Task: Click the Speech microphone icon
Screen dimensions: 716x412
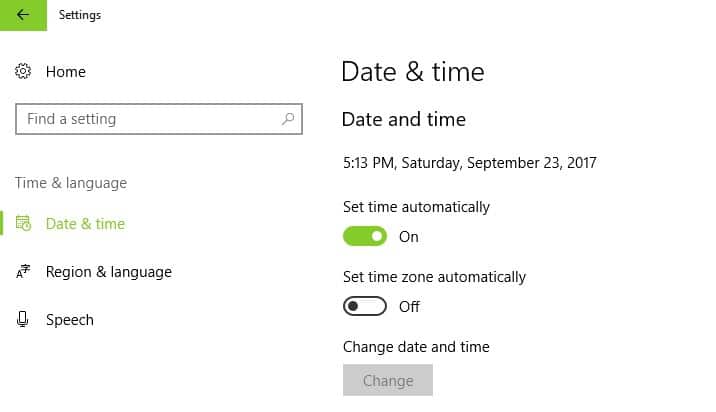Action: pos(23,320)
